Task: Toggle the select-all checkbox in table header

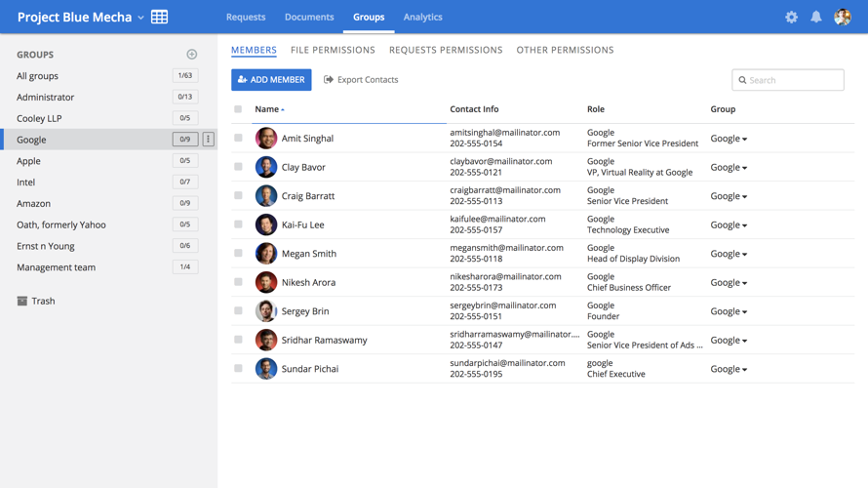Action: (x=238, y=109)
